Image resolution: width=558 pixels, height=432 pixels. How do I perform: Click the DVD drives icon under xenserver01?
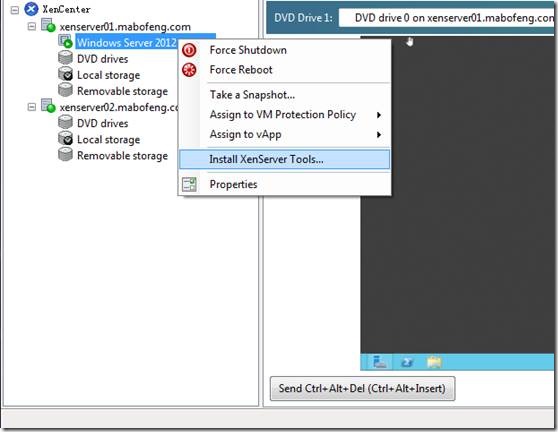(x=65, y=58)
